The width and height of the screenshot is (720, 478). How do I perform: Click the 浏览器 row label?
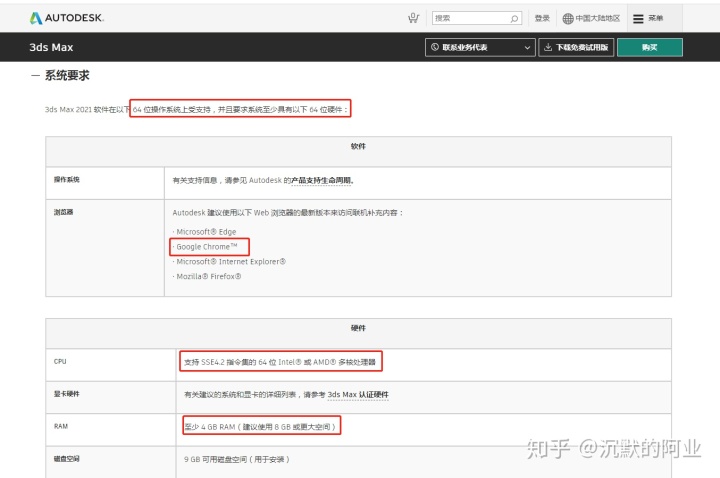pos(63,212)
